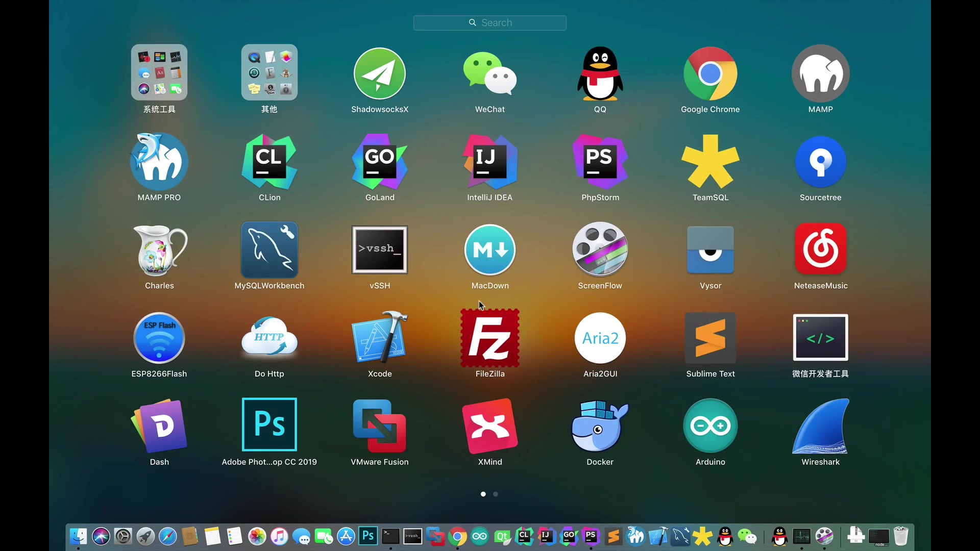
Task: Activate Siri in the Dock
Action: [101, 536]
